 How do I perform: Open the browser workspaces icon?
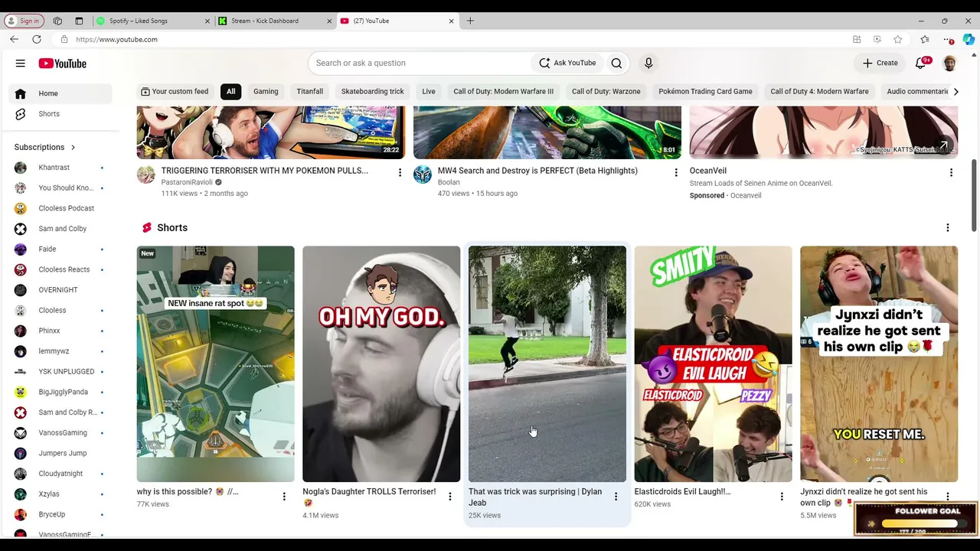(x=57, y=21)
